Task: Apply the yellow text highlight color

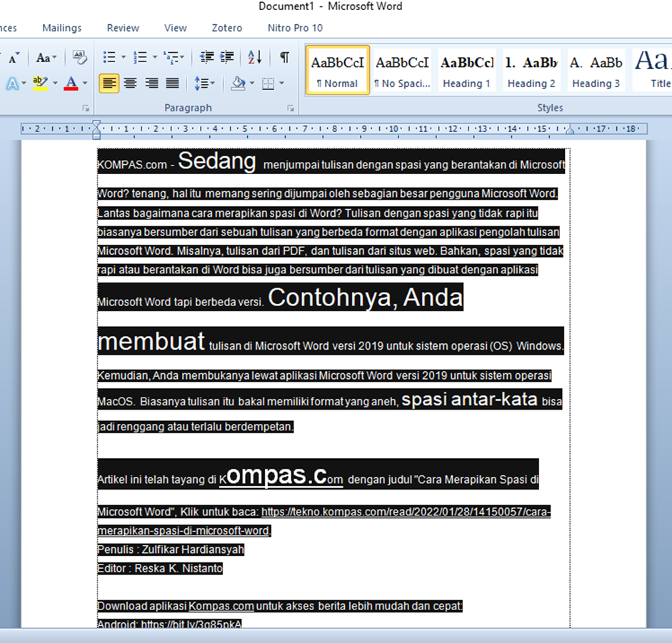Action: click(40, 83)
